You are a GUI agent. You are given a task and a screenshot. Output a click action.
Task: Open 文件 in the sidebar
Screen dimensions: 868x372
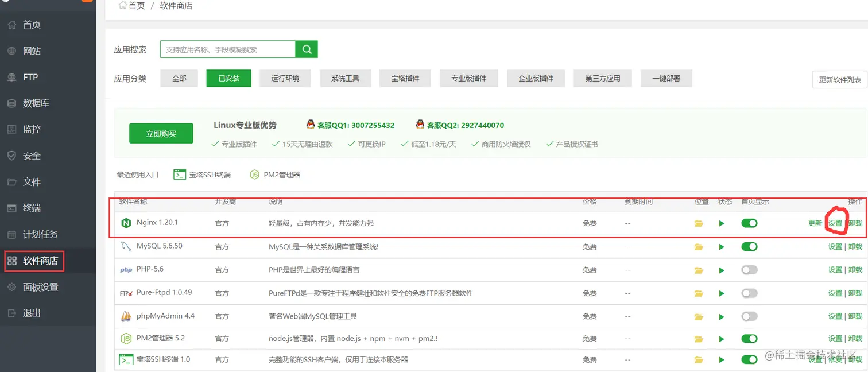pos(32,182)
